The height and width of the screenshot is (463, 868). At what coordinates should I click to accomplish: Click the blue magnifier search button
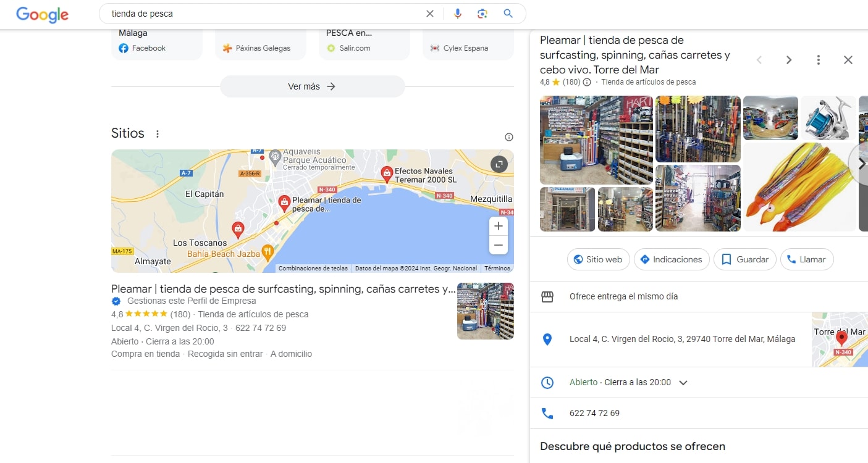coord(508,14)
